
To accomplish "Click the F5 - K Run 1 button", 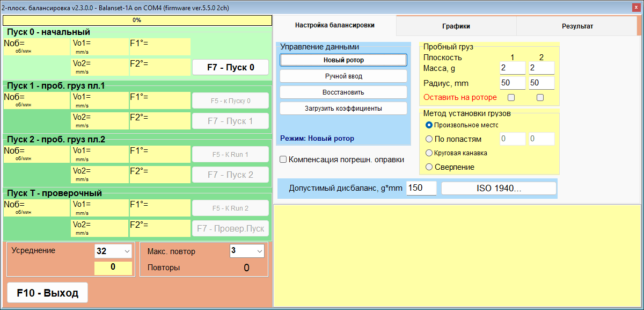I will pos(230,154).
